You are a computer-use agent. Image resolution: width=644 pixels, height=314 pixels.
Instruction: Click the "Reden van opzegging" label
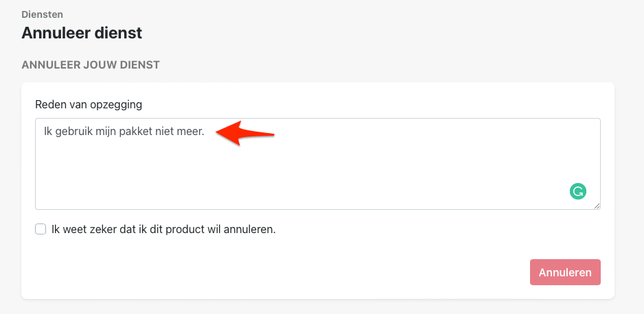(89, 104)
